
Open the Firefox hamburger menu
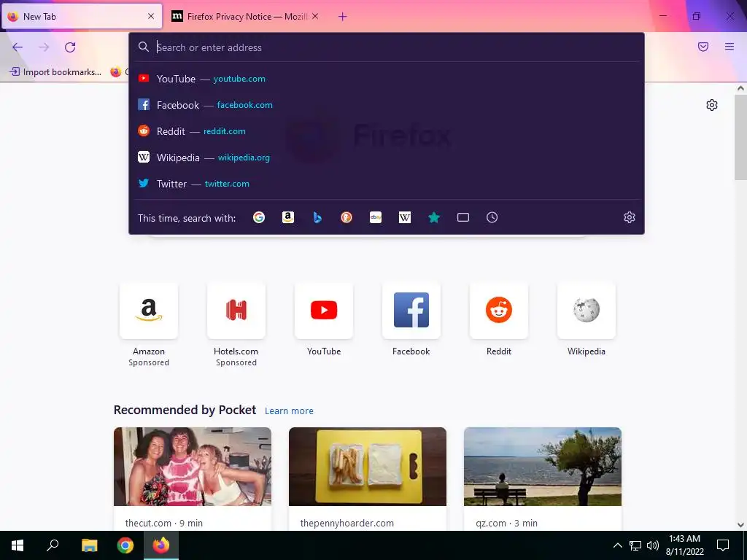729,47
